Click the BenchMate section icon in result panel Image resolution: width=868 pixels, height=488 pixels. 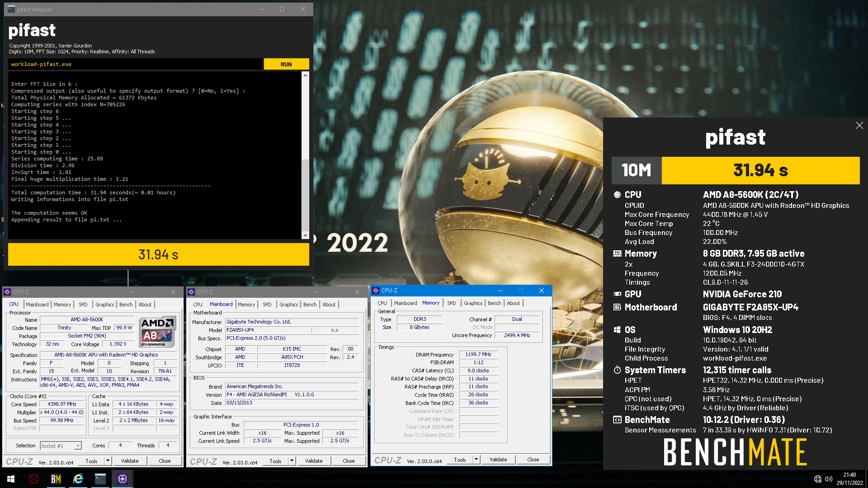617,420
